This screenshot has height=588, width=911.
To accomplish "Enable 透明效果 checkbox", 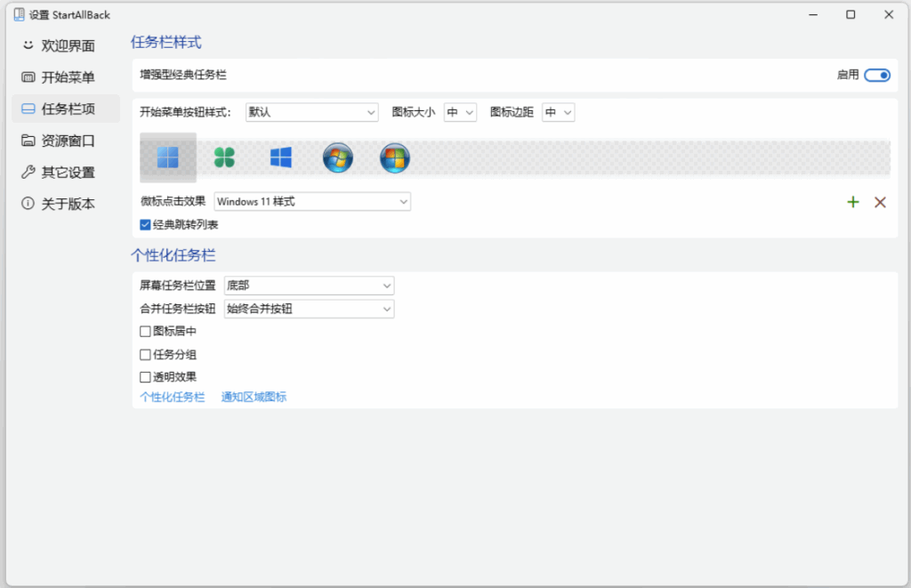I will click(x=144, y=376).
